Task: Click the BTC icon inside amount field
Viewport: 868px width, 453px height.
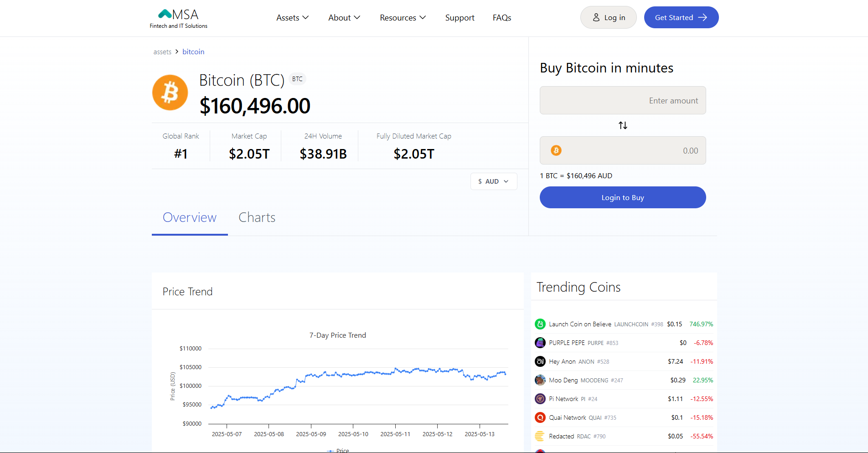Action: [556, 150]
